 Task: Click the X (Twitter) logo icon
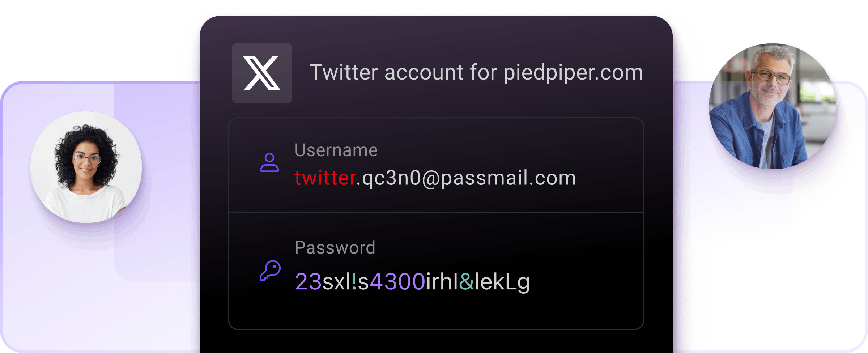(x=262, y=73)
